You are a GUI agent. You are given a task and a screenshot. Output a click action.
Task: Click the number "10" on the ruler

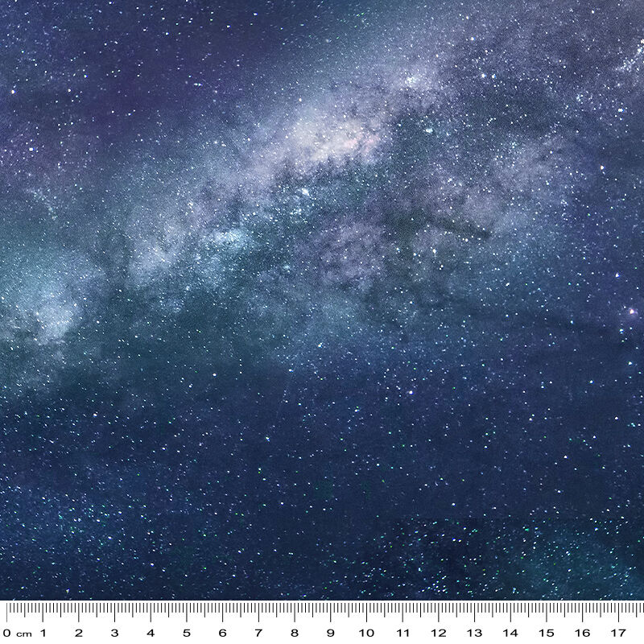click(366, 633)
